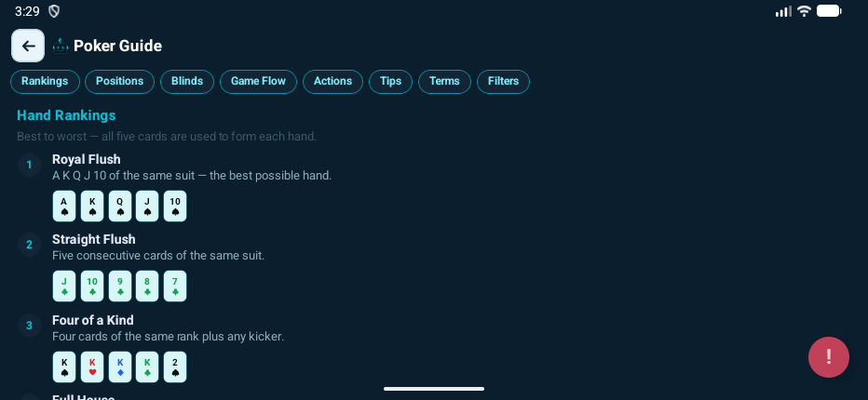Go to the Blinds section
This screenshot has width=868, height=400.
coord(187,82)
